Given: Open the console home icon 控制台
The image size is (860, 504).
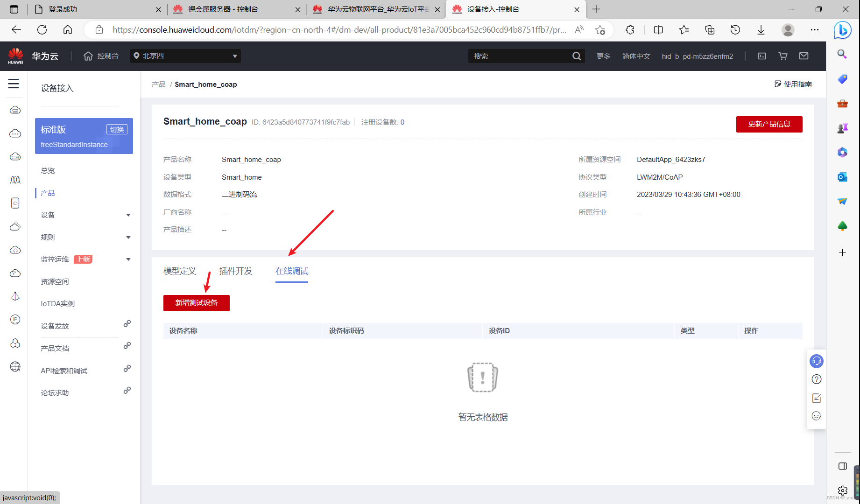Looking at the screenshot, I should (x=101, y=56).
